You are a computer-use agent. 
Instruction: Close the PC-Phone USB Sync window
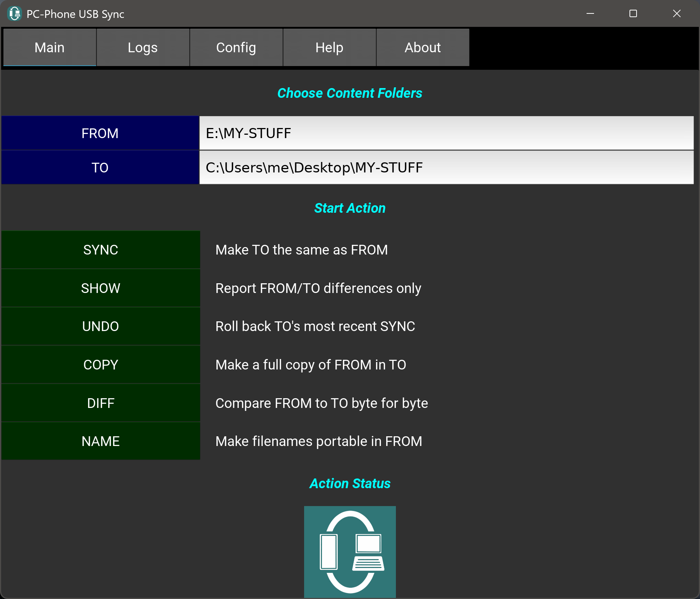click(x=676, y=14)
